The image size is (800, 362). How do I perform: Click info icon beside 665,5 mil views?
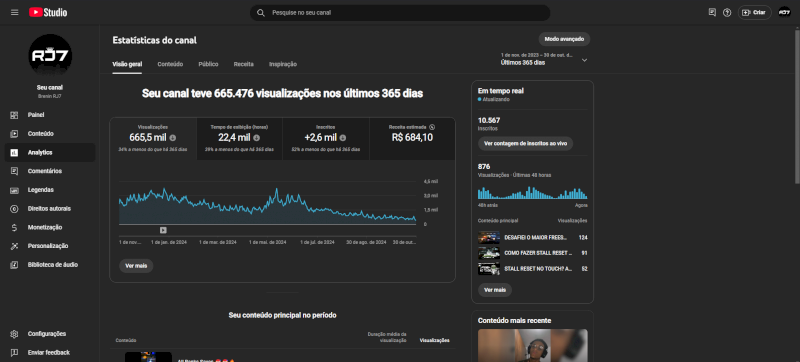pyautogui.click(x=172, y=138)
